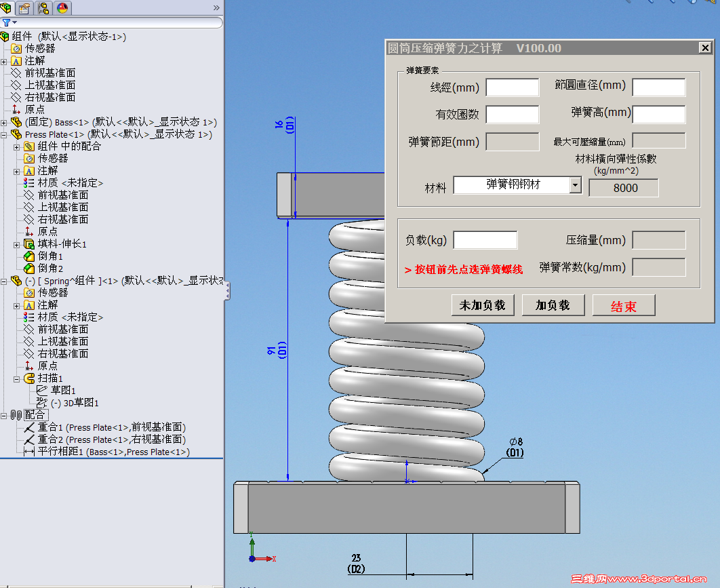Open the ConfigurationManager tab
Viewport: 720px width, 588px height.
click(x=42, y=8)
